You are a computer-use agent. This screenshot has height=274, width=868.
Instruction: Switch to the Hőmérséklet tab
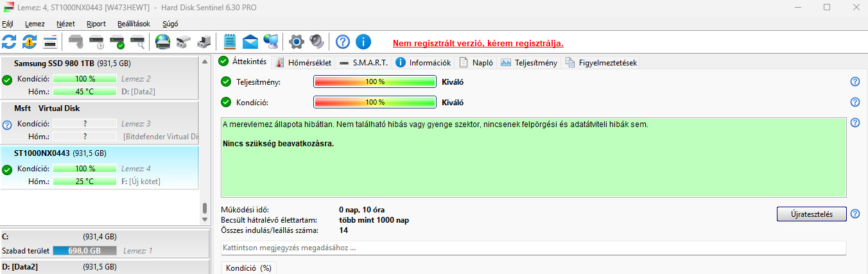[303, 62]
